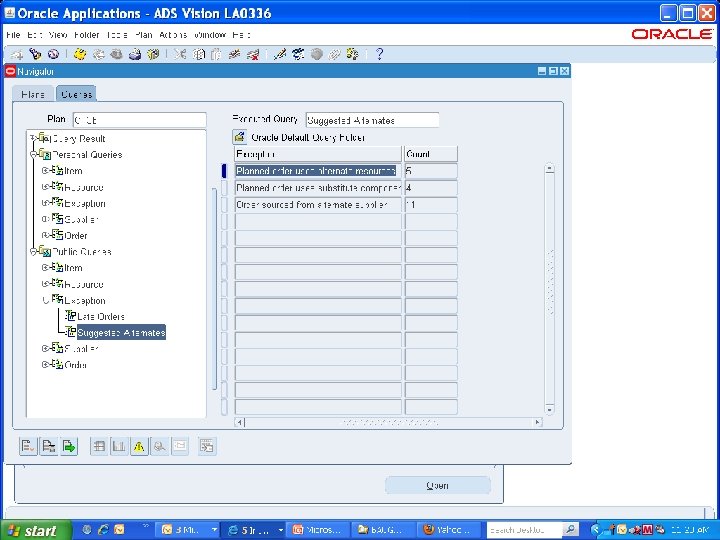This screenshot has height=540, width=720.
Task: Click the Copy toolbar icon
Action: click(198, 54)
